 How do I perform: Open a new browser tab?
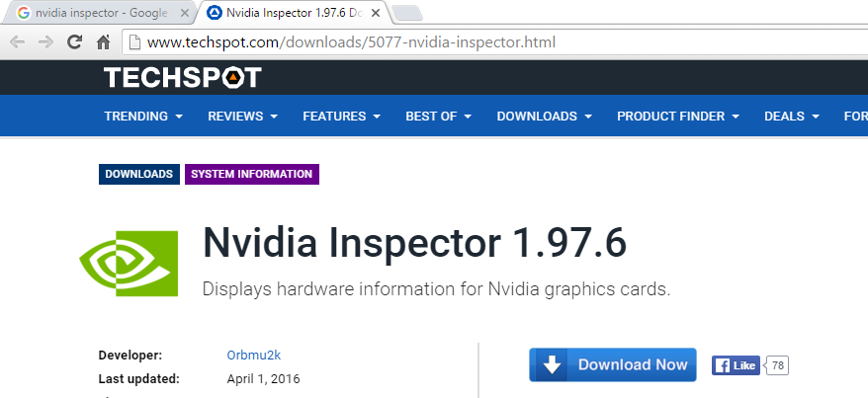click(x=406, y=13)
